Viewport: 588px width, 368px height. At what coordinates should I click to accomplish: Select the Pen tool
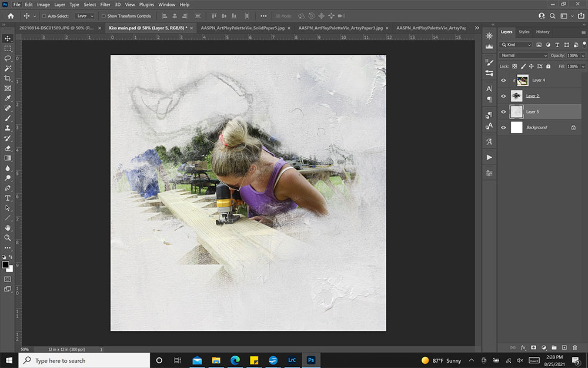coord(8,188)
